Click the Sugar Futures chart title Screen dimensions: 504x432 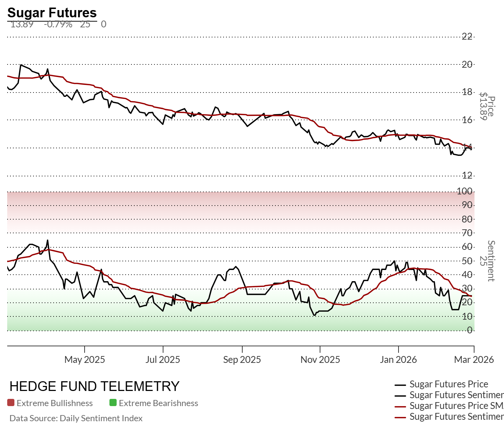point(52,13)
